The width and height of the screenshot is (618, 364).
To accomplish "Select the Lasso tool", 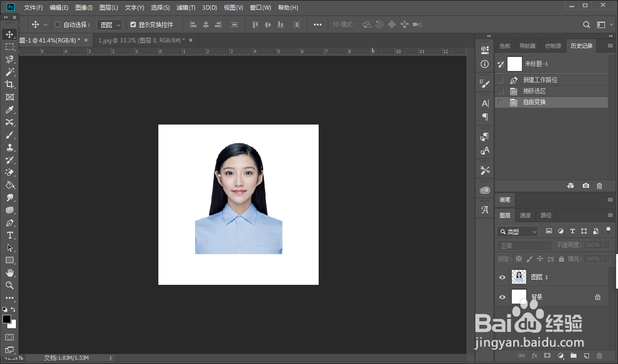I will (10, 59).
